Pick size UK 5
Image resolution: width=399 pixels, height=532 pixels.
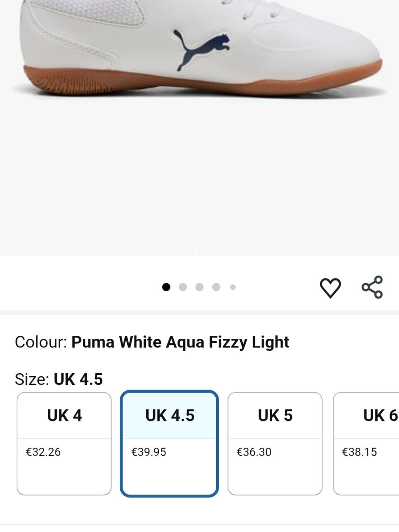tap(275, 416)
